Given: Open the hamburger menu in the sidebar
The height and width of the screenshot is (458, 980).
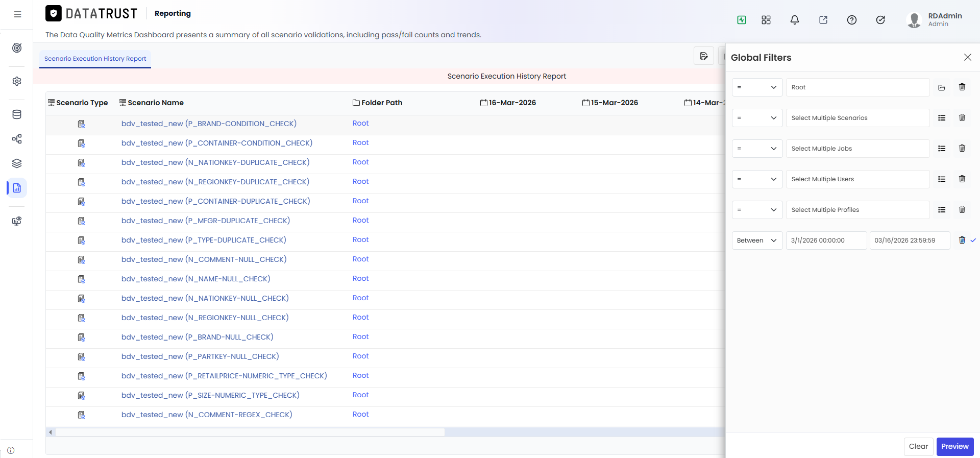Looking at the screenshot, I should click(17, 14).
